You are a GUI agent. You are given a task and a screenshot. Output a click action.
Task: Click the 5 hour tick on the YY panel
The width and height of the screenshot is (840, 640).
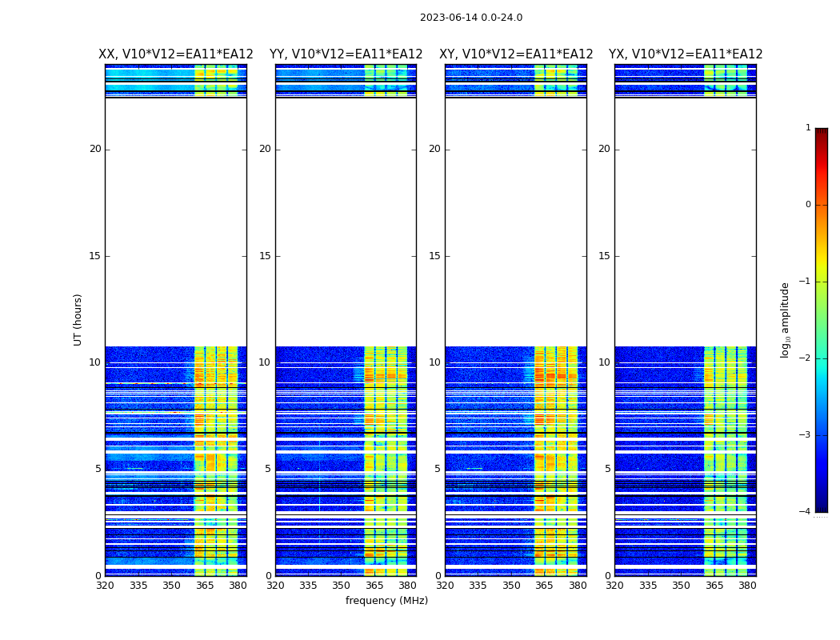click(268, 469)
